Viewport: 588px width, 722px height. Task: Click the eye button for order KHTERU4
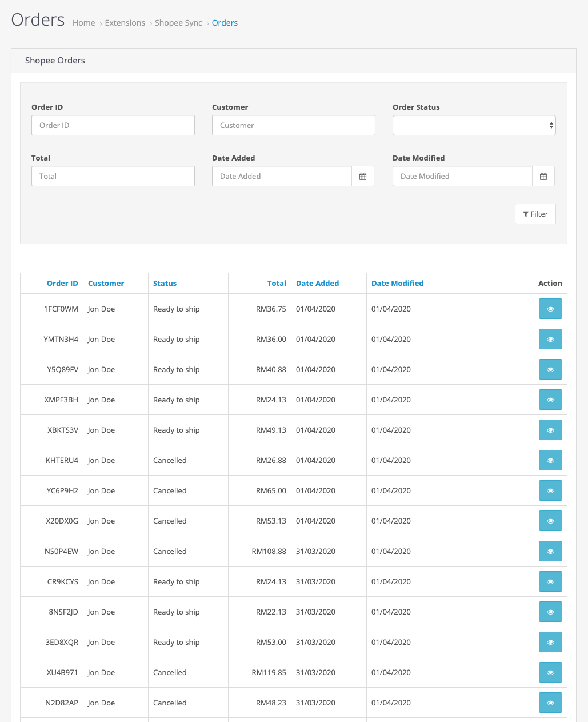(550, 460)
